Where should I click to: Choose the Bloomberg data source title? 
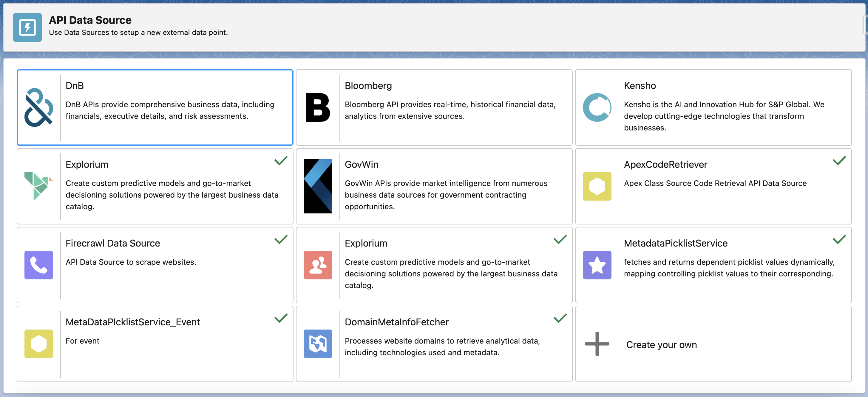point(368,86)
